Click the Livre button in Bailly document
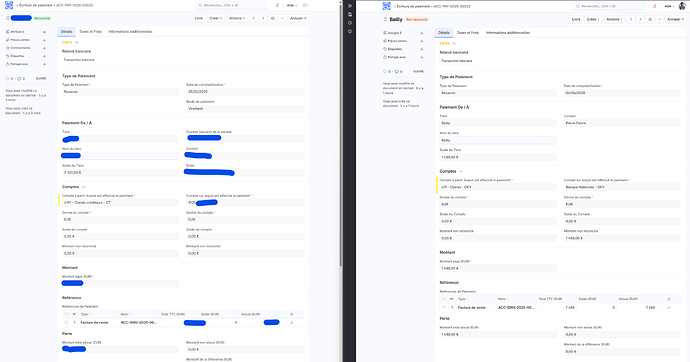This screenshot has width=690, height=362. point(576,19)
